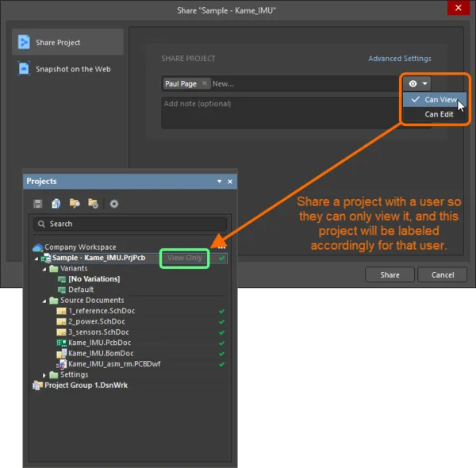Click the 2_power.SchDoc status checkmark
Screen dimensions: 476x468
coord(222,322)
